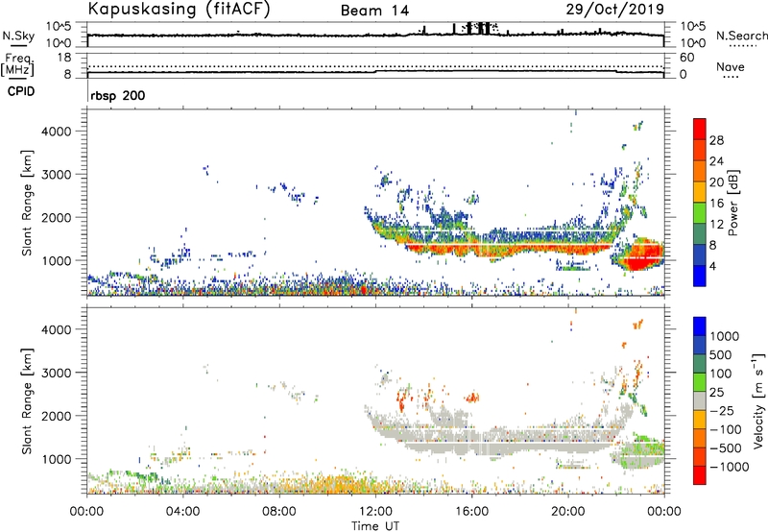
Task: Click '1000' on the velocity panel range axis
Action: (57, 459)
